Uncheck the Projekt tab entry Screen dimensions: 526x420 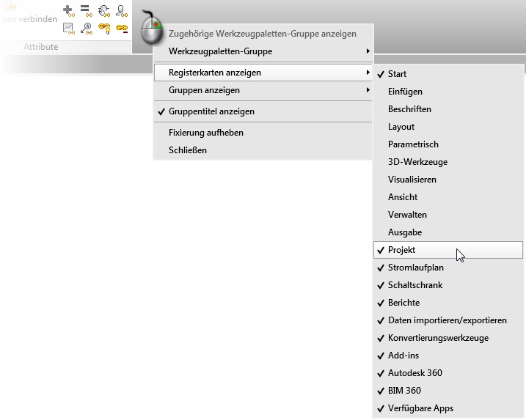(448, 250)
